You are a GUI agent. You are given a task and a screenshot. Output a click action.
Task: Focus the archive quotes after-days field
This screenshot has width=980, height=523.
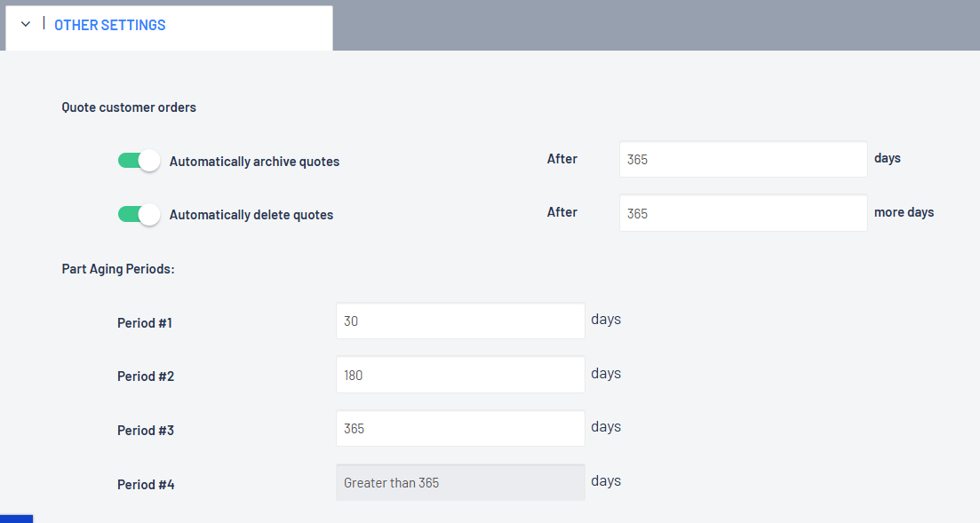click(743, 160)
